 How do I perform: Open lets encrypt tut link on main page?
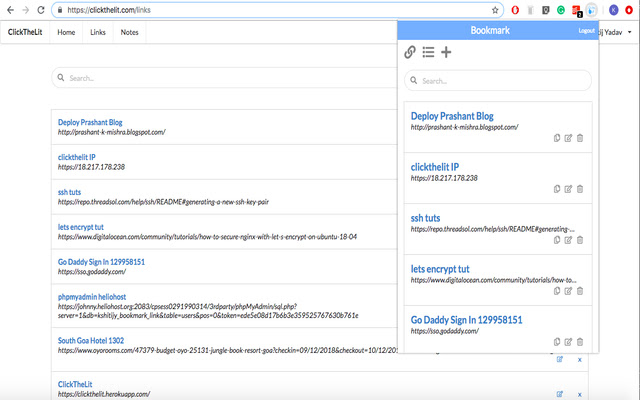[81, 227]
